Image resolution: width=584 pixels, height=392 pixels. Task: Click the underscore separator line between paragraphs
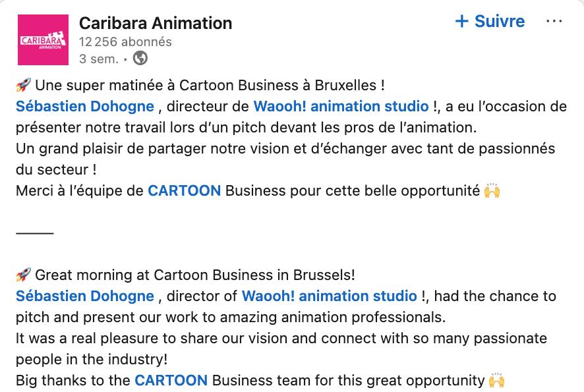(x=34, y=231)
